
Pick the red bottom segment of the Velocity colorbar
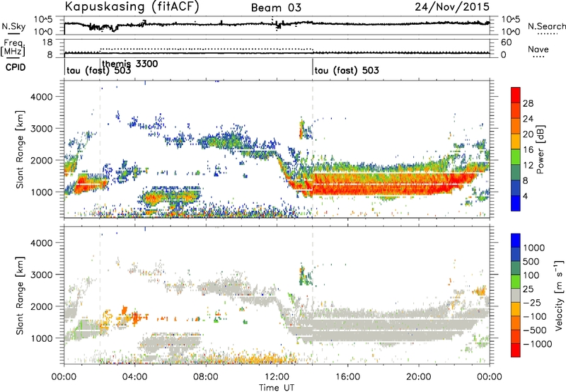tap(516, 350)
